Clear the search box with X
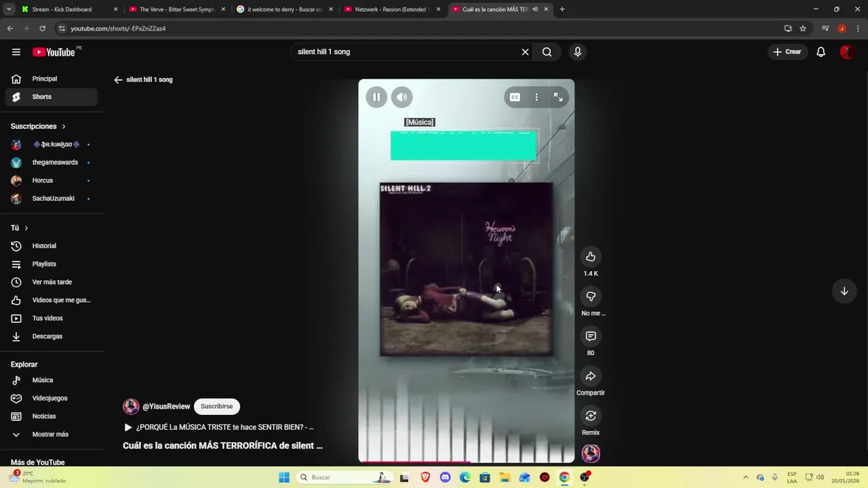This screenshot has height=488, width=868. click(x=525, y=52)
